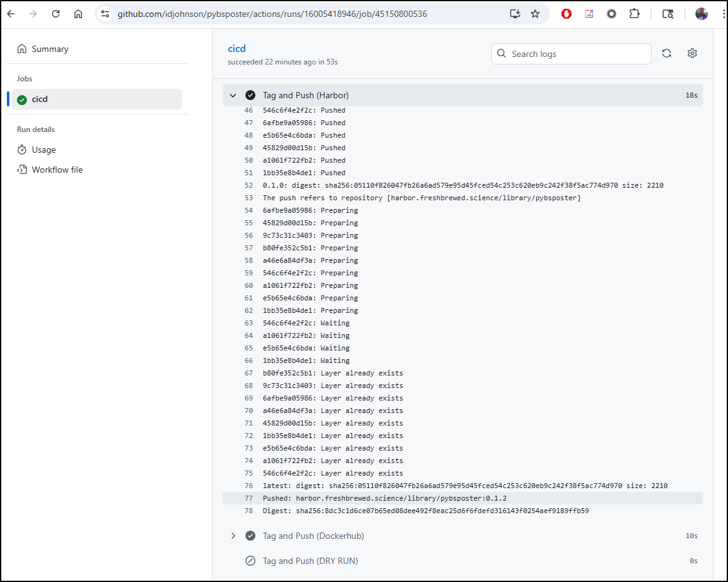Bookmark this page with the star icon
728x582 pixels.
[535, 14]
